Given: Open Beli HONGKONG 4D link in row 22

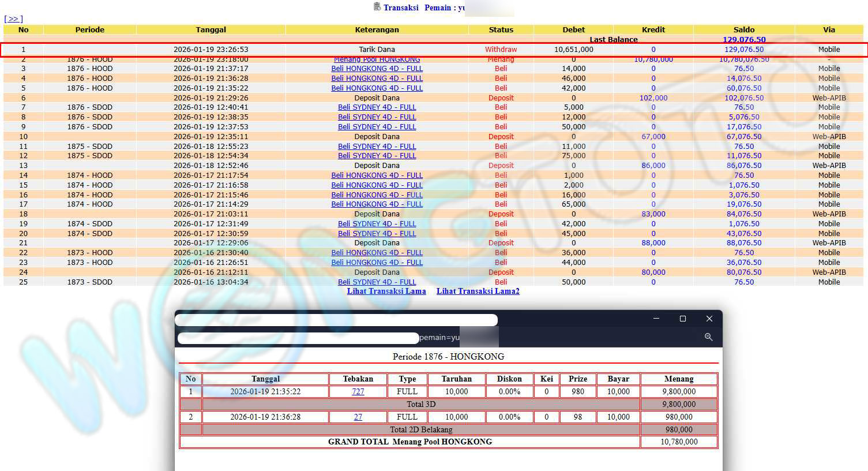Looking at the screenshot, I should (377, 253).
